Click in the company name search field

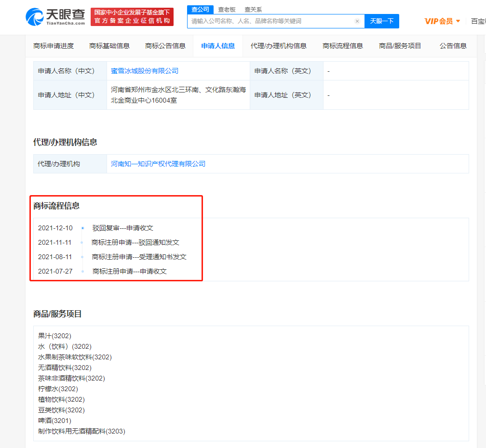coord(270,21)
